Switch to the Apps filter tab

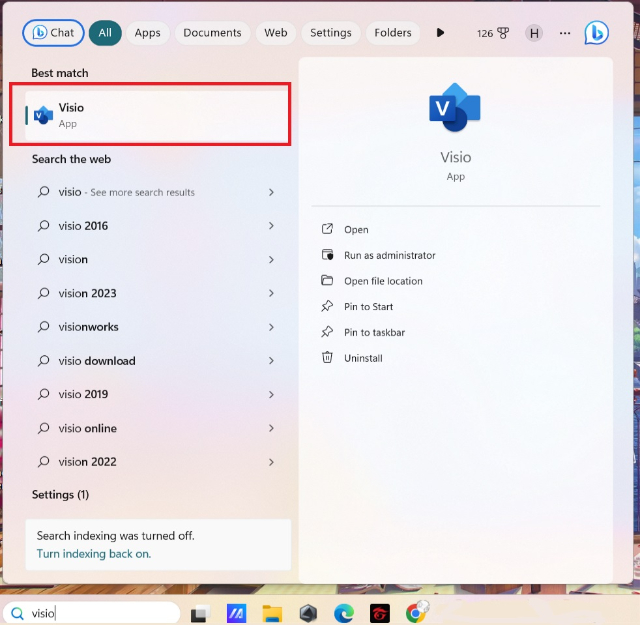[147, 33]
